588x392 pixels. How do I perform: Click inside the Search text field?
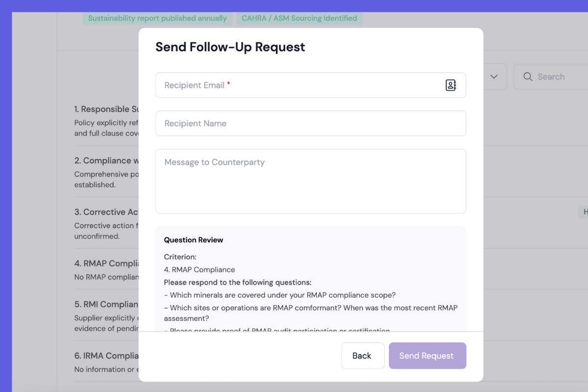[x=551, y=76]
